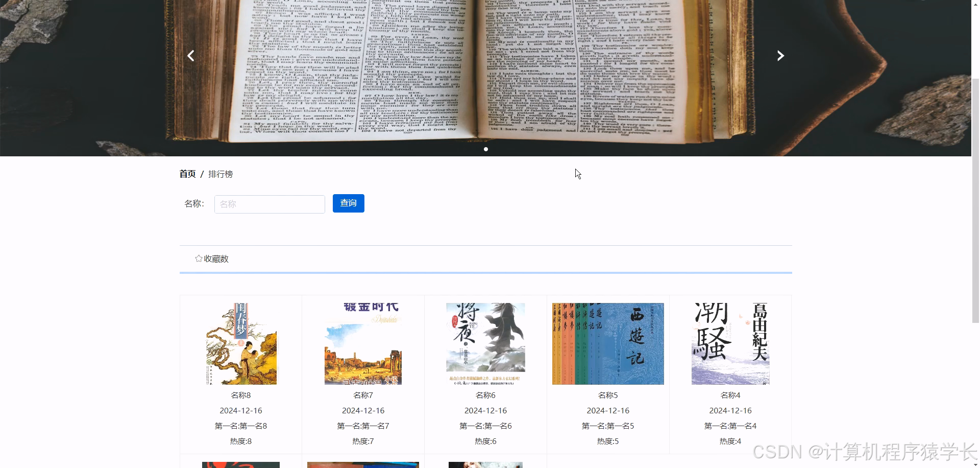Image resolution: width=980 pixels, height=468 pixels.
Task: Click the 名称6 title text
Action: click(485, 395)
